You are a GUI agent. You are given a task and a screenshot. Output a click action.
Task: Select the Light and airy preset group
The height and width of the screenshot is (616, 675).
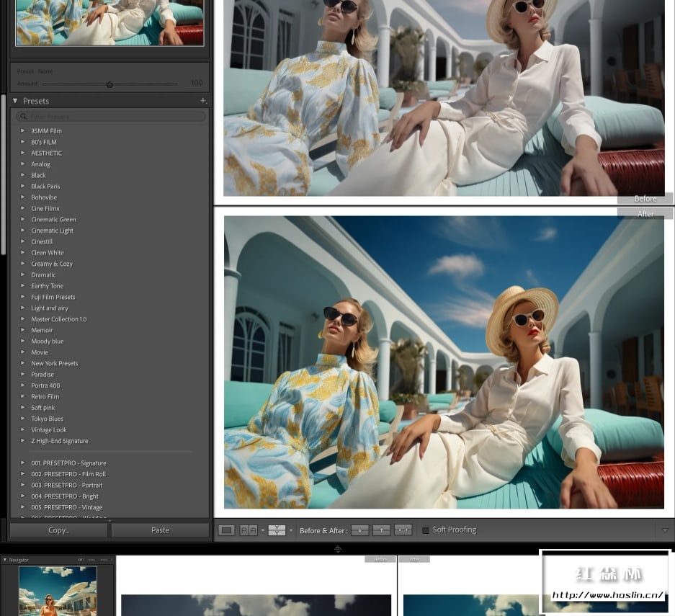tap(50, 308)
